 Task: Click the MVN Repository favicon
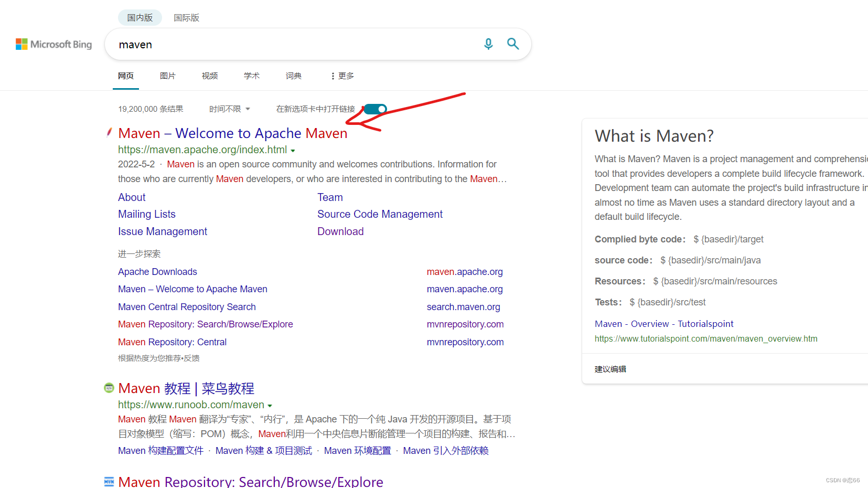point(109,482)
